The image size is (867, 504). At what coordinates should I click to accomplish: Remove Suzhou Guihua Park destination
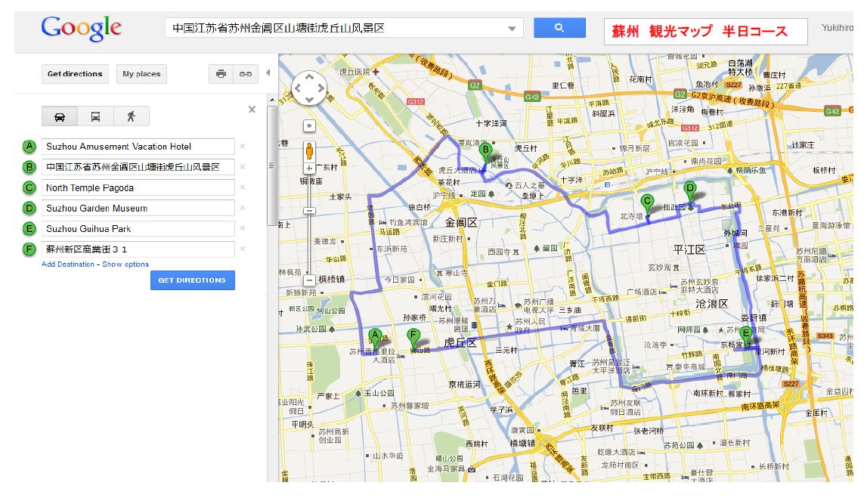click(242, 228)
